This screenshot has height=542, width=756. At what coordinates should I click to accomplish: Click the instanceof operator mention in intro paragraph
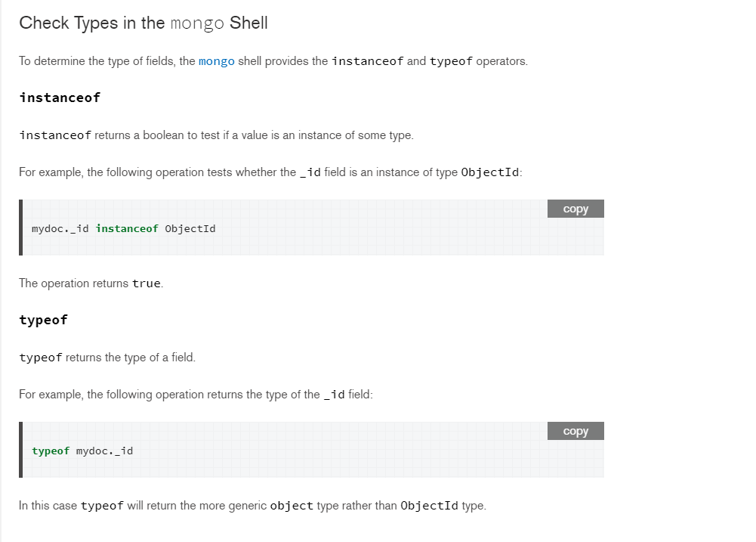[x=368, y=61]
